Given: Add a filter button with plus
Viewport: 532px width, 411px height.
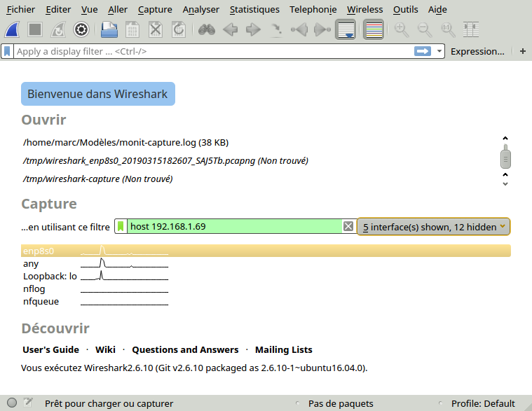Looking at the screenshot, I should tap(522, 51).
